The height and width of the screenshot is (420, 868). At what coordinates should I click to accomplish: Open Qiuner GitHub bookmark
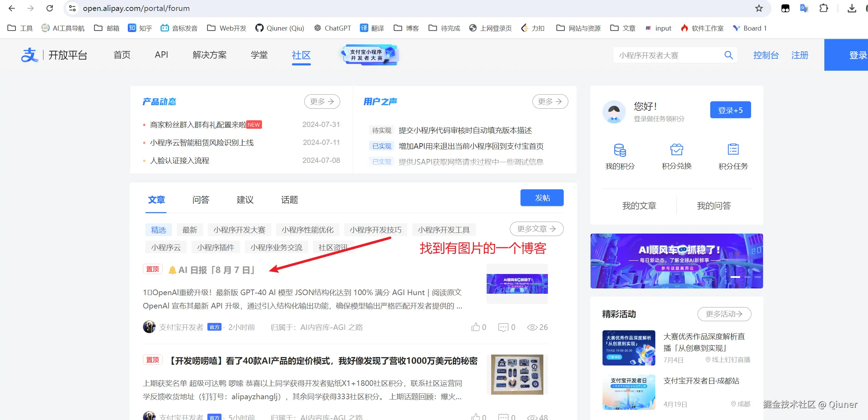280,28
